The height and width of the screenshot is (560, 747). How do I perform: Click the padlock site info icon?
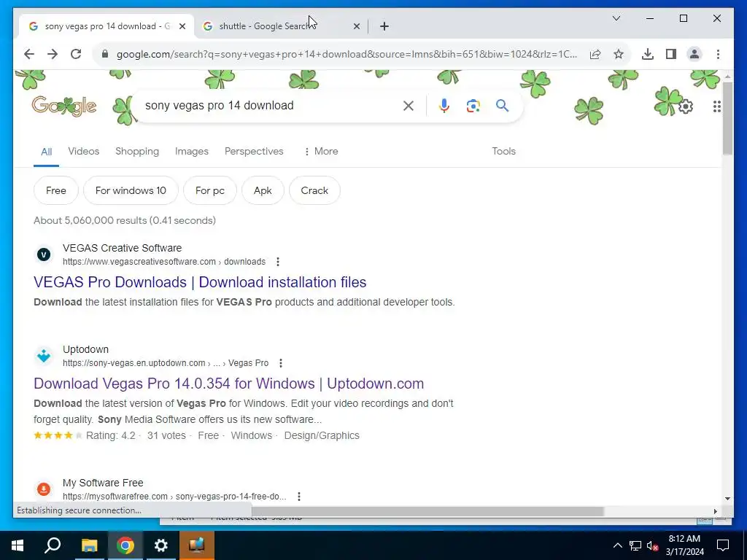pyautogui.click(x=105, y=54)
